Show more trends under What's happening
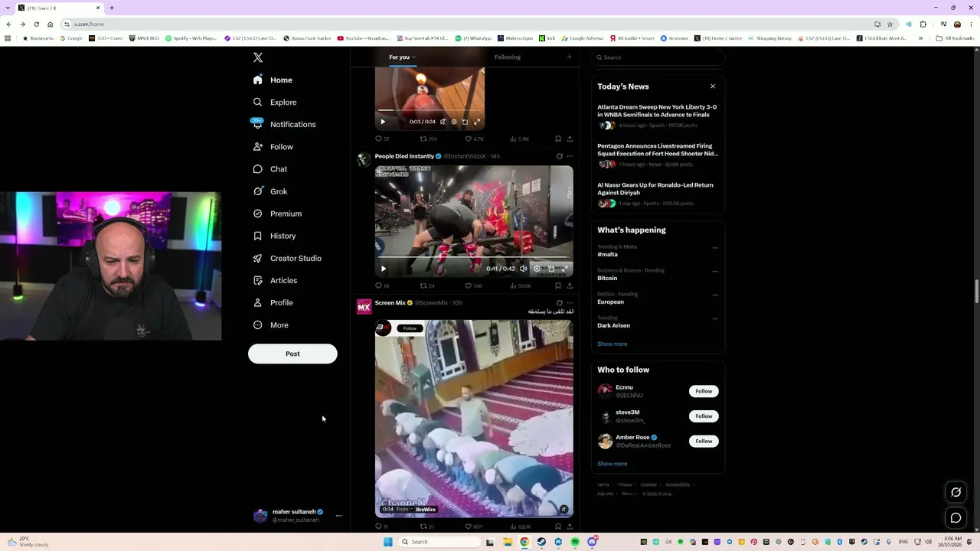This screenshot has width=980, height=551. tap(612, 344)
